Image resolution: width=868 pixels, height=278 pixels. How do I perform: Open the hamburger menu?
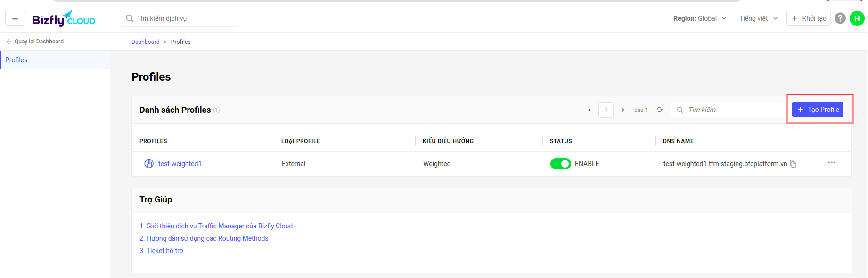coord(15,18)
